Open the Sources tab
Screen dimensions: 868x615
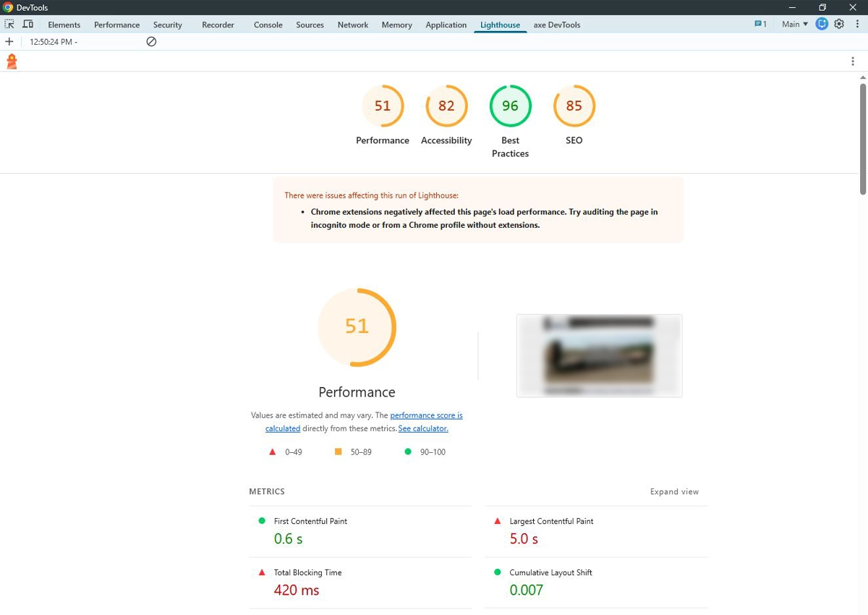point(310,25)
